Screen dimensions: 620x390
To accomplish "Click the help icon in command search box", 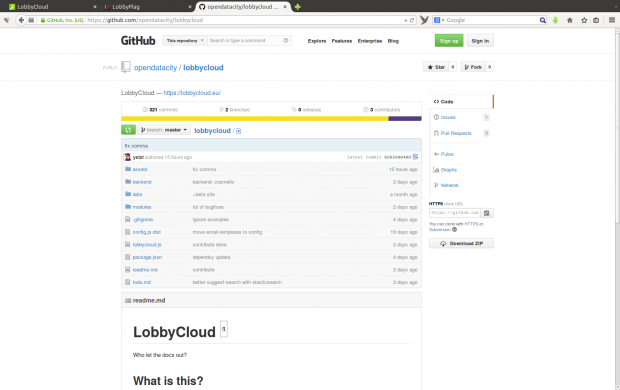I will click(285, 41).
